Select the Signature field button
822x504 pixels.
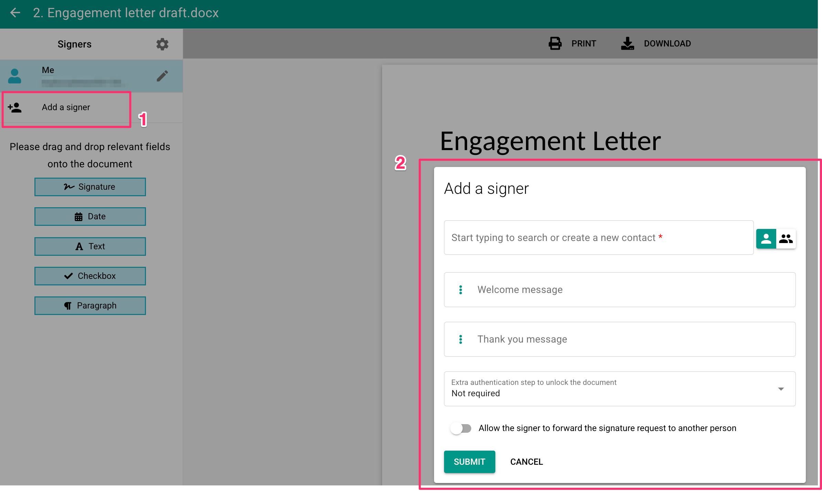click(x=90, y=187)
